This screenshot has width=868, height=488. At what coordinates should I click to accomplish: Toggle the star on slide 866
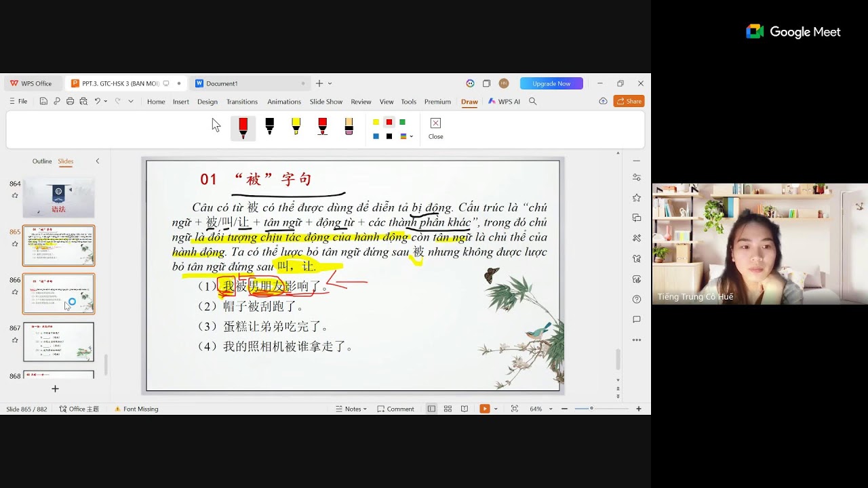pos(15,291)
